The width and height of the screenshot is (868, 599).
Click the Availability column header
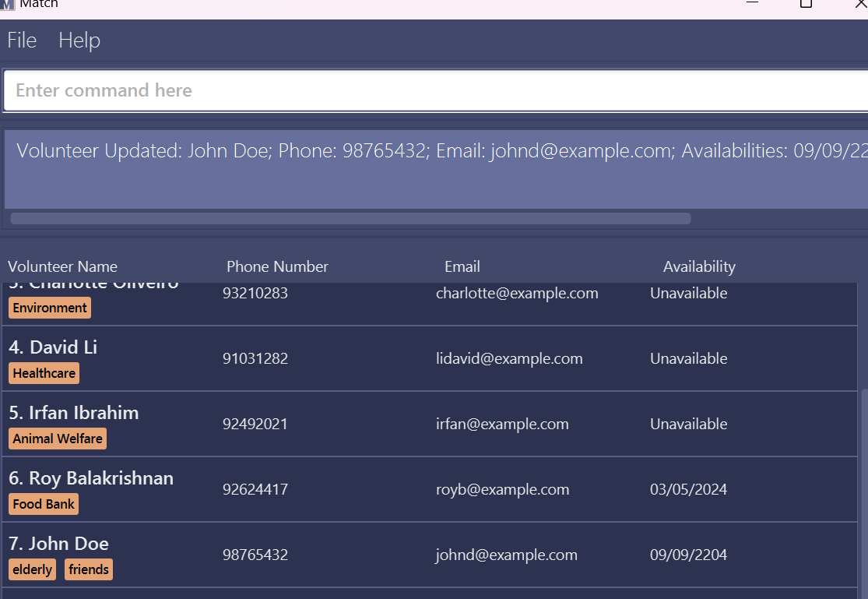(x=699, y=266)
